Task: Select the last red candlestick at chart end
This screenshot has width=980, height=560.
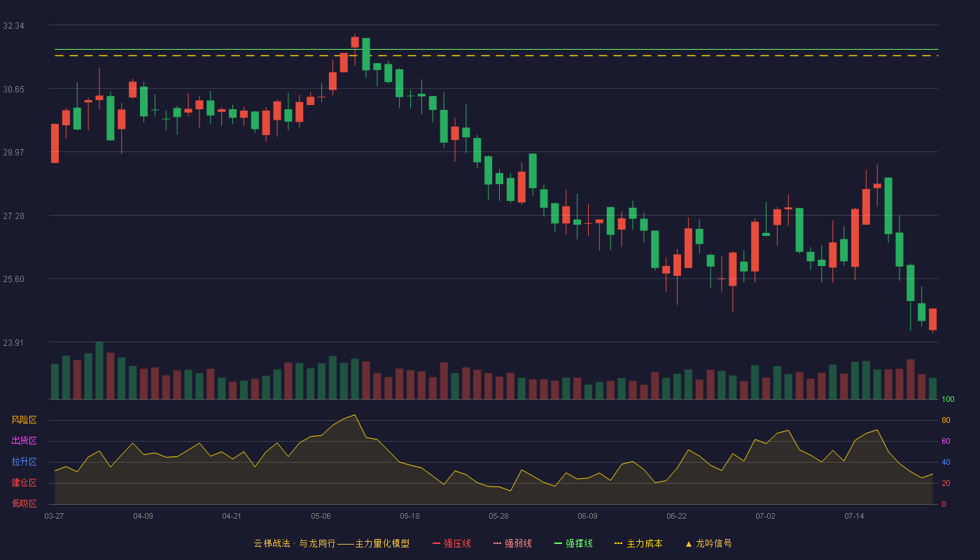Action: coord(932,319)
